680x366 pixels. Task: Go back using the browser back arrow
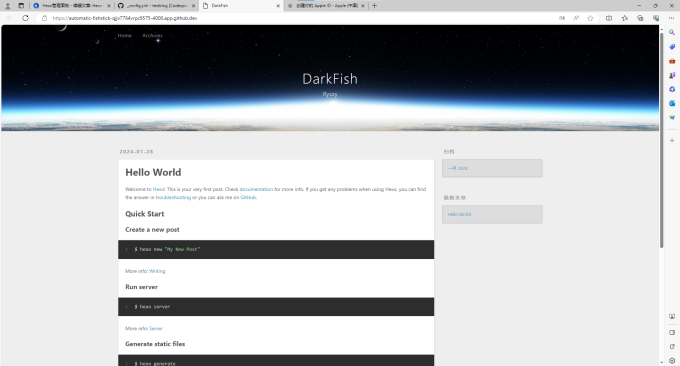tap(10, 18)
